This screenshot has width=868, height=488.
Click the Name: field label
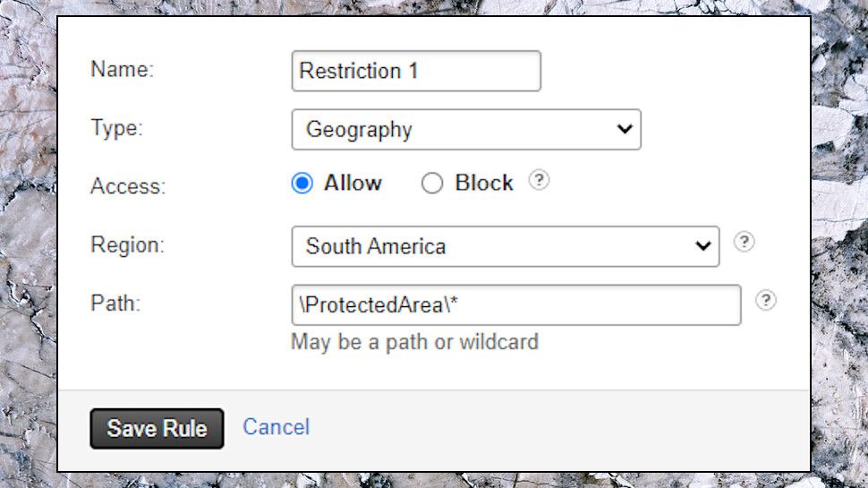pos(123,71)
